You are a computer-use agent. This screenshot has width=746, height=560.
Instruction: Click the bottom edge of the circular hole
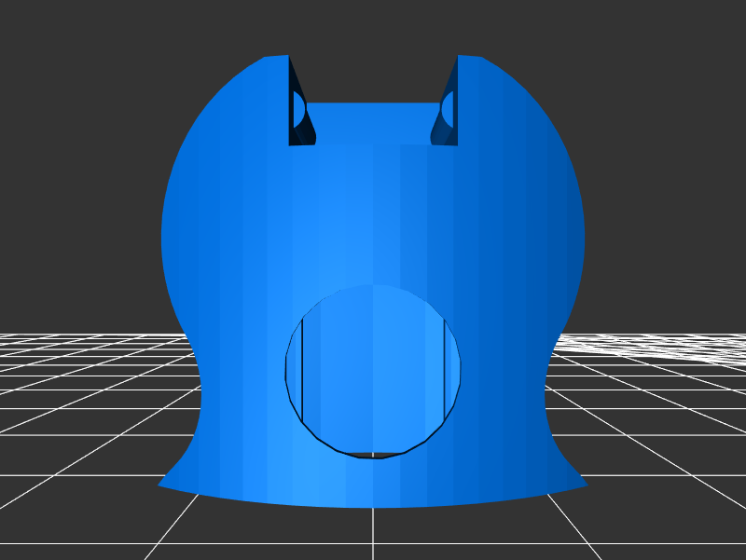pos(373,457)
